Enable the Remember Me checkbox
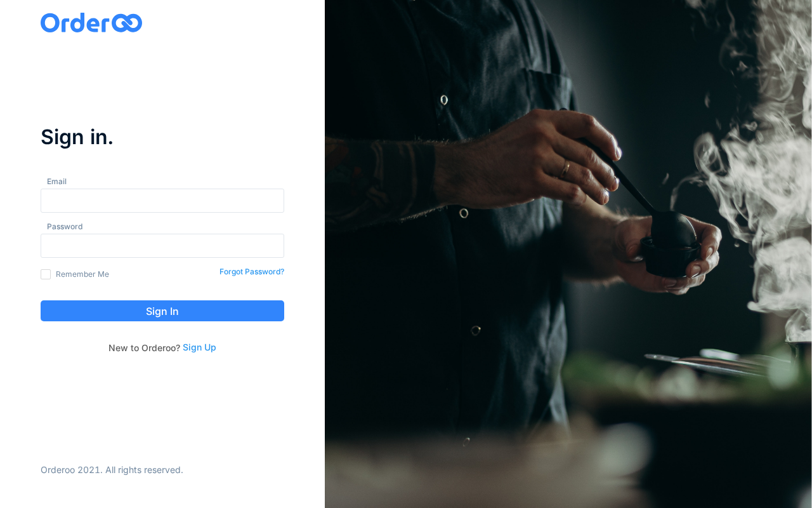 point(46,274)
